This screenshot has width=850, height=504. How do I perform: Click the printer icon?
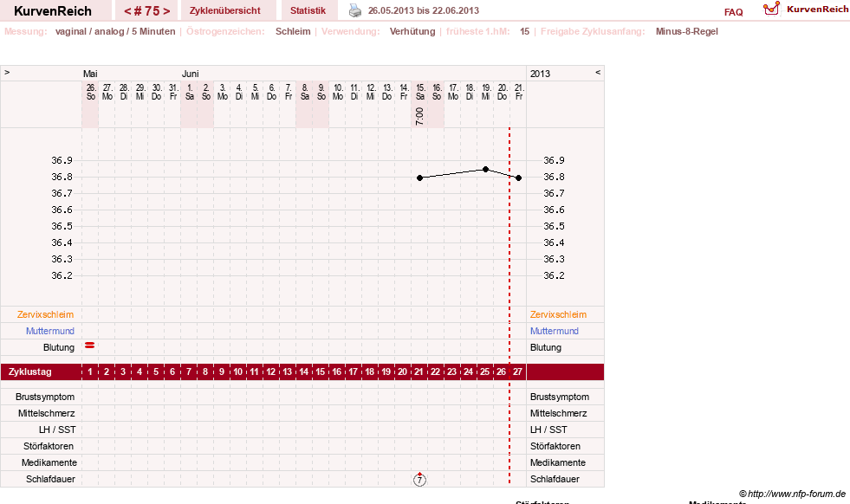tap(355, 10)
